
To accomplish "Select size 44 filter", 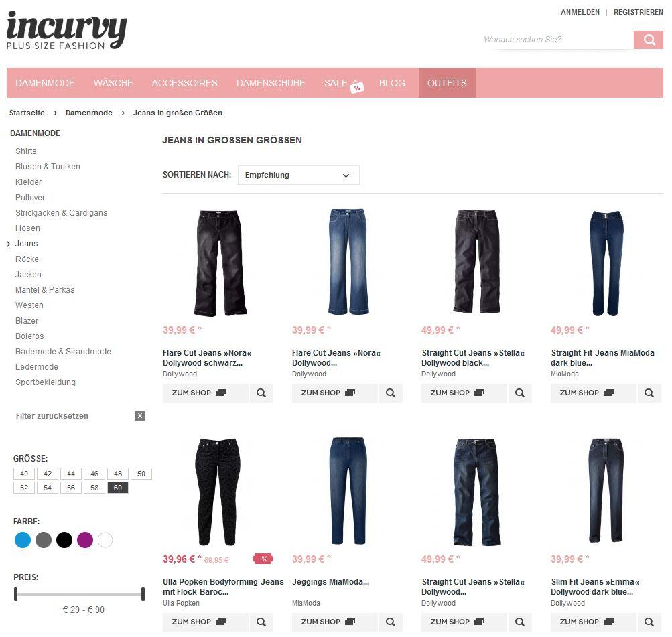I will 71,474.
